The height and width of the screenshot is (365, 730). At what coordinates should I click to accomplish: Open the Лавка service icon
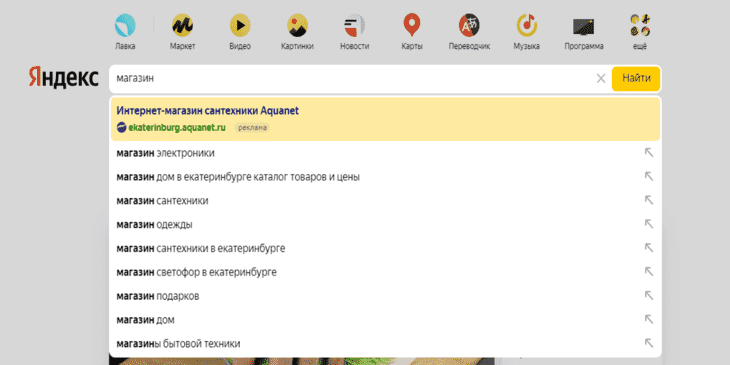click(x=125, y=25)
